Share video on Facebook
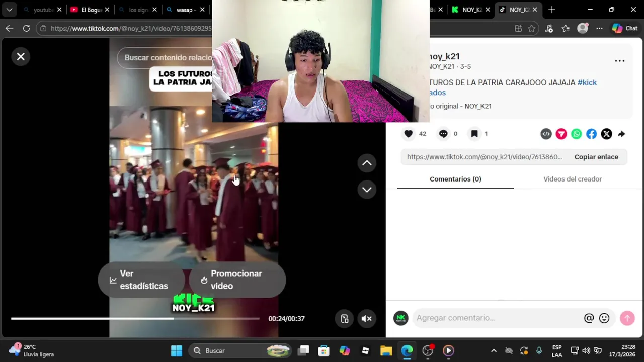The width and height of the screenshot is (644, 362). click(591, 134)
